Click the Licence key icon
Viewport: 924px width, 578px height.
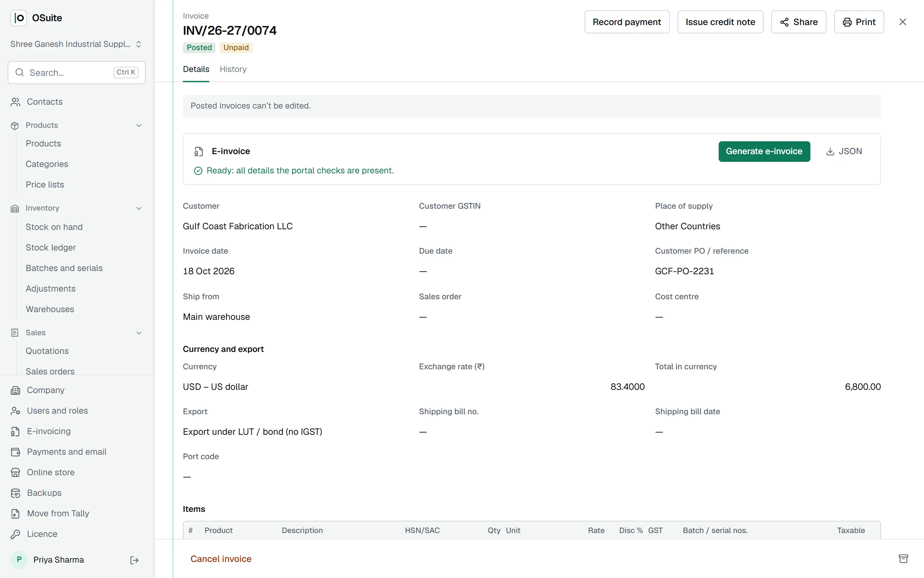coord(15,534)
